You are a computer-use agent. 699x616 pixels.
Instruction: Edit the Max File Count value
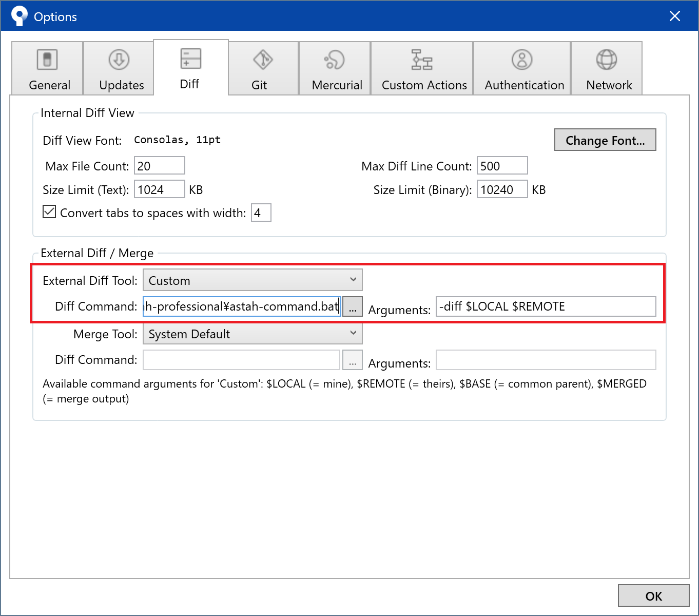[159, 165]
